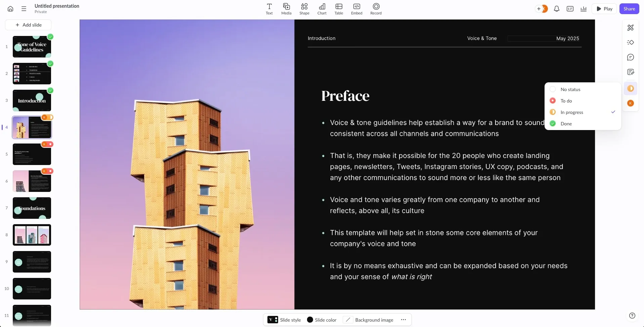Viewport: 644px width, 327px height.
Task: Open the hamburger main menu
Action: click(24, 9)
